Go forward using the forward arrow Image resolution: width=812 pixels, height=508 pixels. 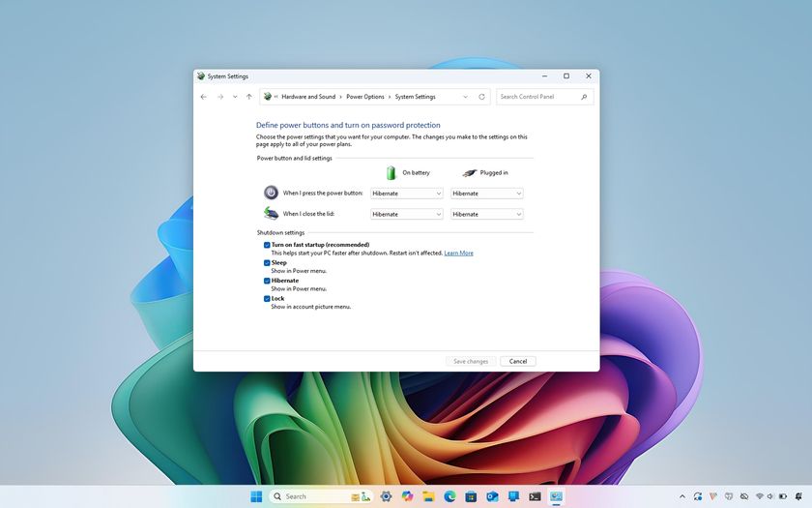click(220, 97)
